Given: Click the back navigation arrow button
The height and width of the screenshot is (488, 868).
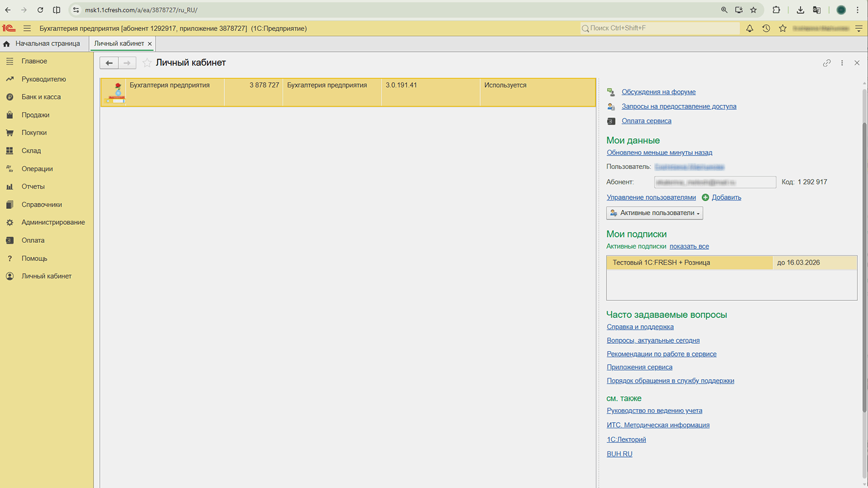Looking at the screenshot, I should 109,63.
